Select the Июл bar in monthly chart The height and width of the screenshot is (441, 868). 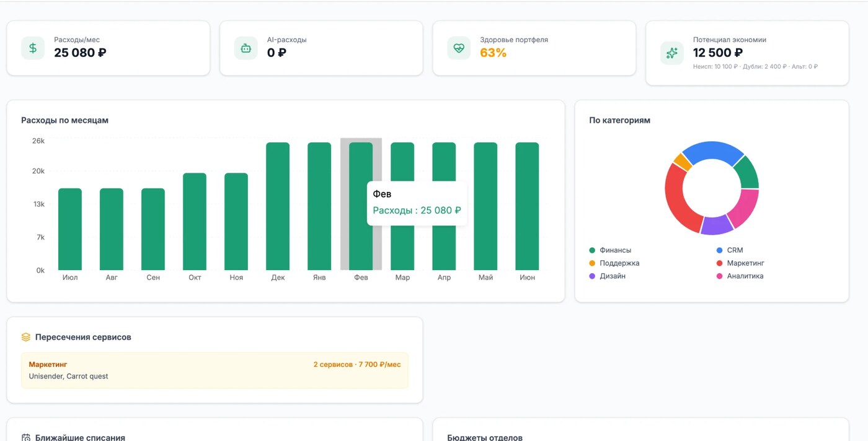tap(70, 229)
